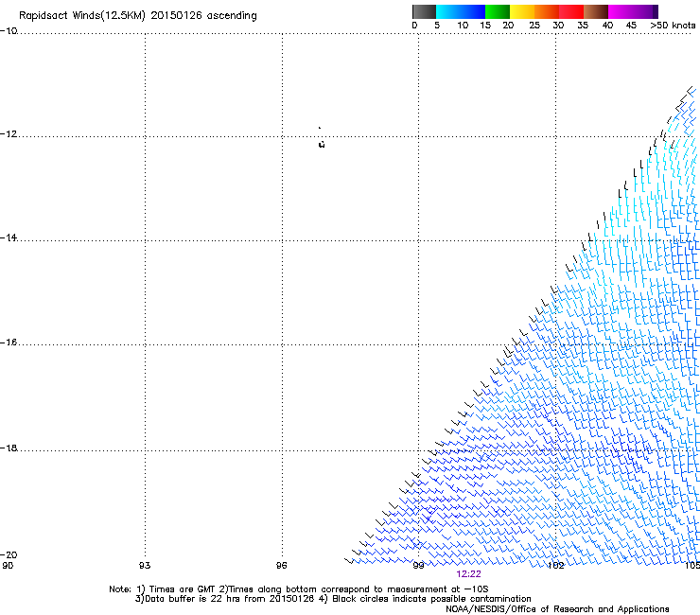Viewport: 700px width, 615px height.
Task: Click the latitude label '-12'
Action: 9,134
